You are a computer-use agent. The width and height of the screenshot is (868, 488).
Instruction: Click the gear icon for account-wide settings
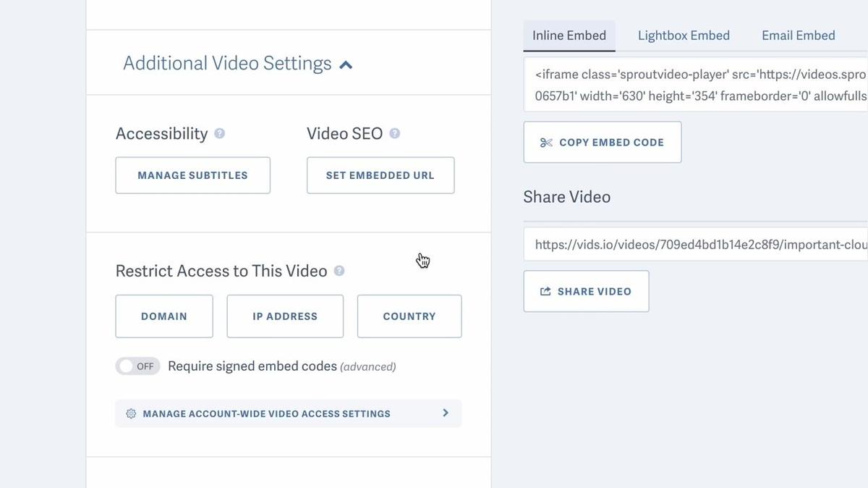pyautogui.click(x=131, y=413)
